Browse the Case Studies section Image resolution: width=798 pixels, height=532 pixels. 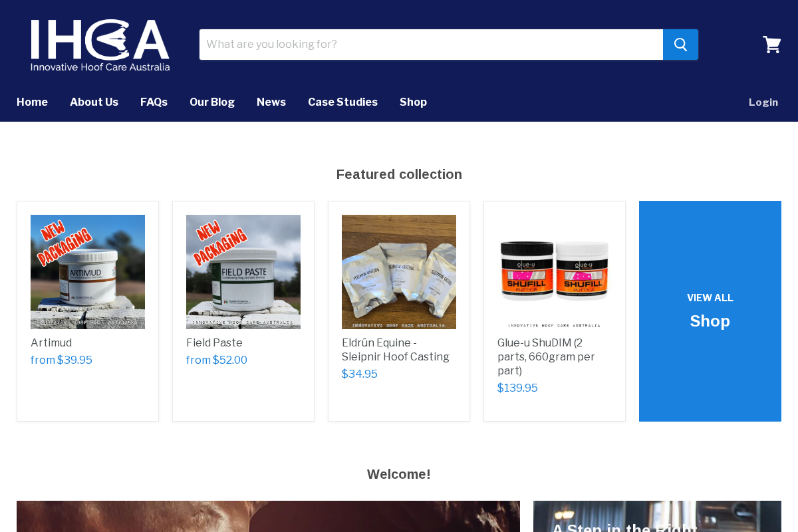point(342,102)
